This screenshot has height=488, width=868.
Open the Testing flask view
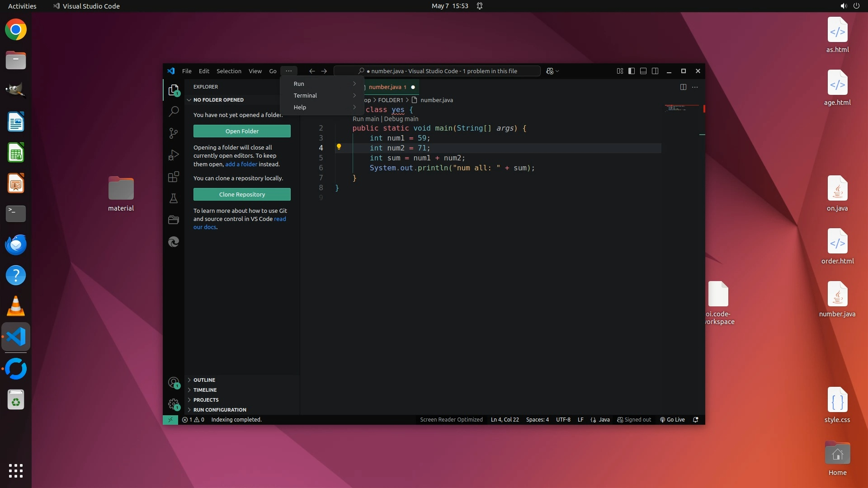pyautogui.click(x=174, y=198)
